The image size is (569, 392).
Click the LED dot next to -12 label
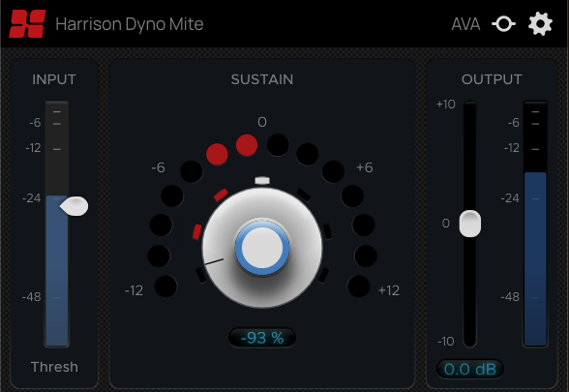[x=165, y=286]
